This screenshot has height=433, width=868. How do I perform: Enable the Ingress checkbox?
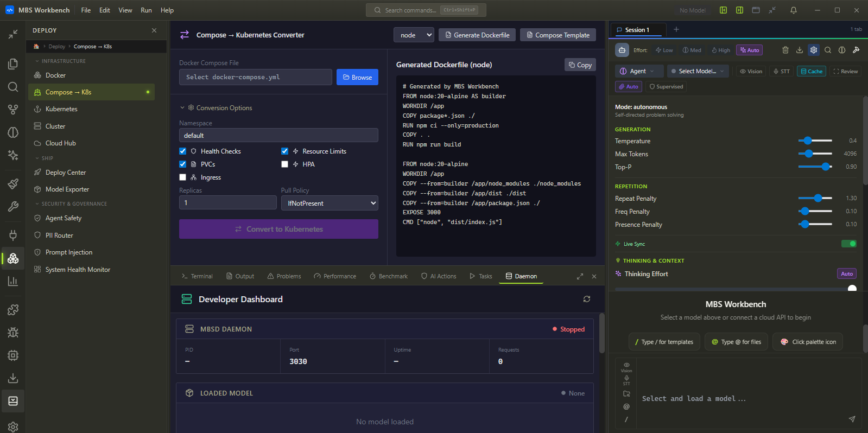[x=183, y=177]
